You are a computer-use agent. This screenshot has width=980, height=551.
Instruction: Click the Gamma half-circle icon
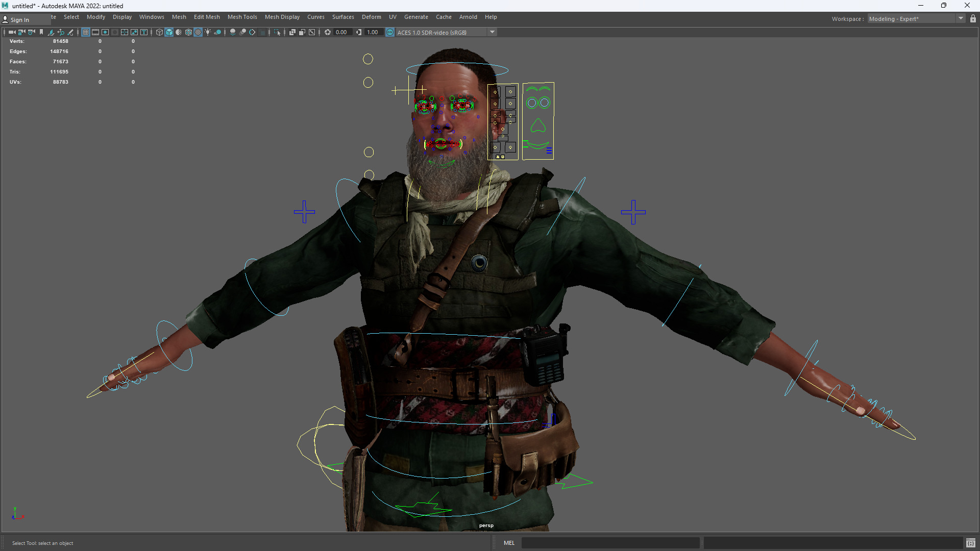click(359, 32)
